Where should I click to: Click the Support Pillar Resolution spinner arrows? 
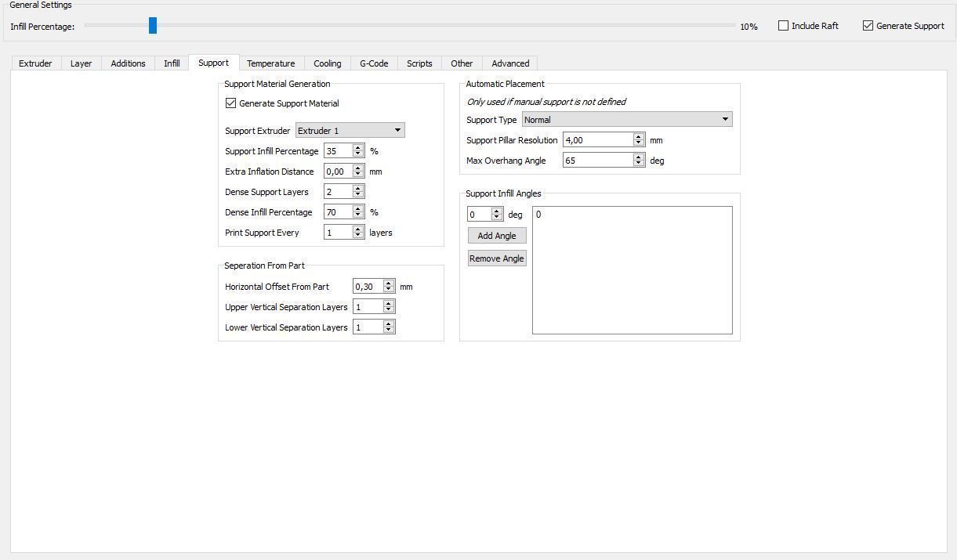(x=639, y=140)
